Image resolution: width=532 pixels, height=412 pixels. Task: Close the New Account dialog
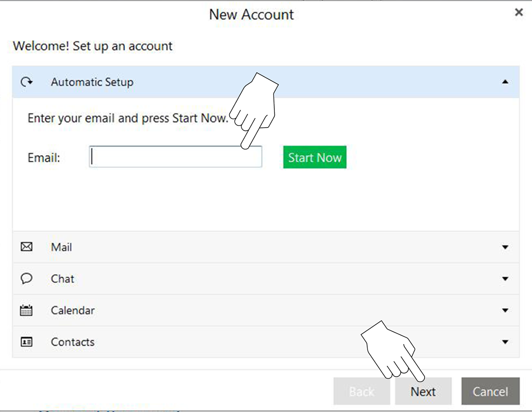[519, 13]
